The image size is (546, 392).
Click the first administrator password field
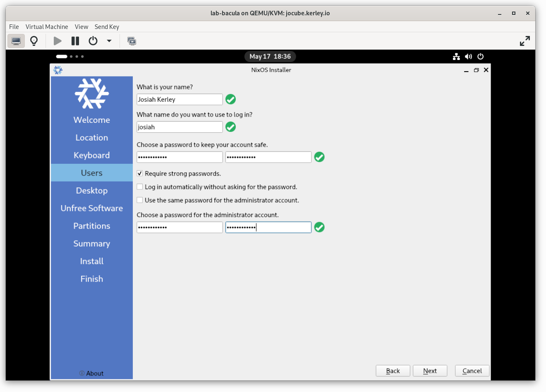[x=180, y=227]
